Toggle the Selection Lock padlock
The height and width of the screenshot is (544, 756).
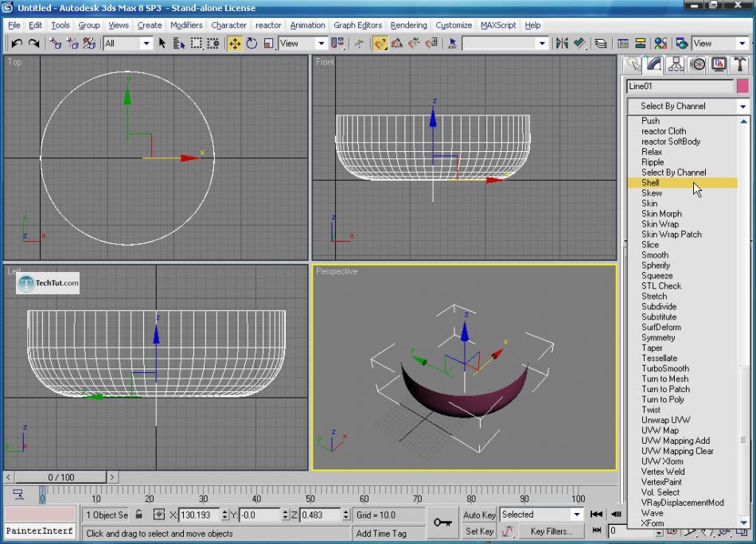[x=138, y=515]
